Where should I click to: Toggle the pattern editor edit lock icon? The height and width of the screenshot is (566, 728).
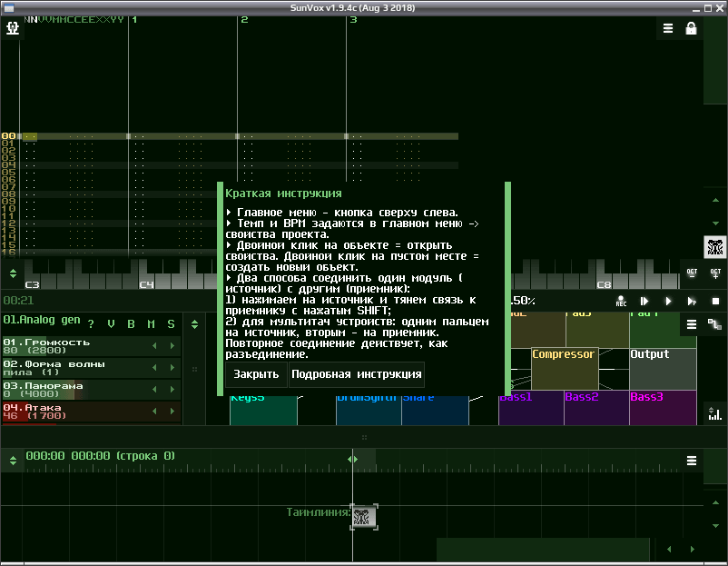691,28
